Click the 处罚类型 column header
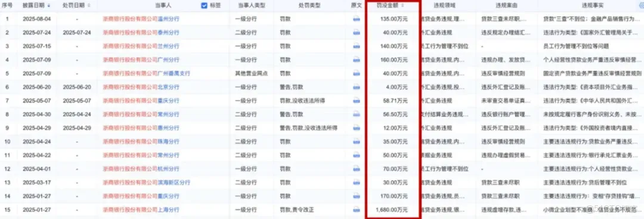The height and width of the screenshot is (219, 644). 309,6
